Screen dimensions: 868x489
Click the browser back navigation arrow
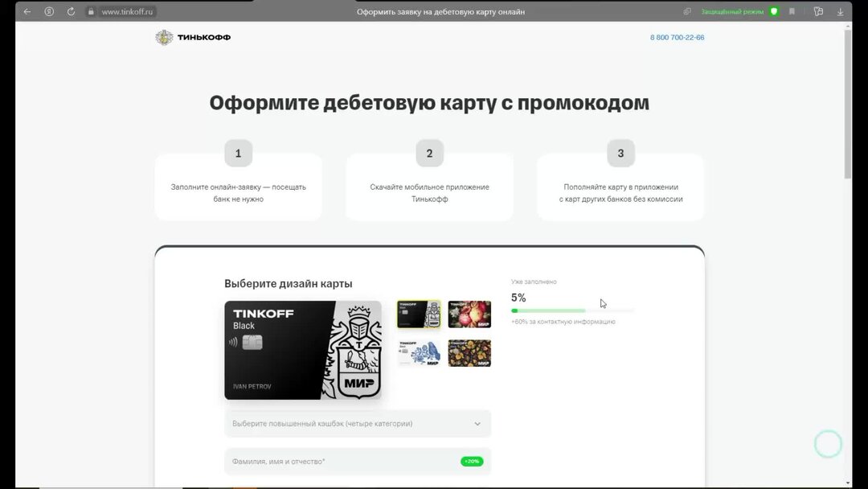point(27,11)
